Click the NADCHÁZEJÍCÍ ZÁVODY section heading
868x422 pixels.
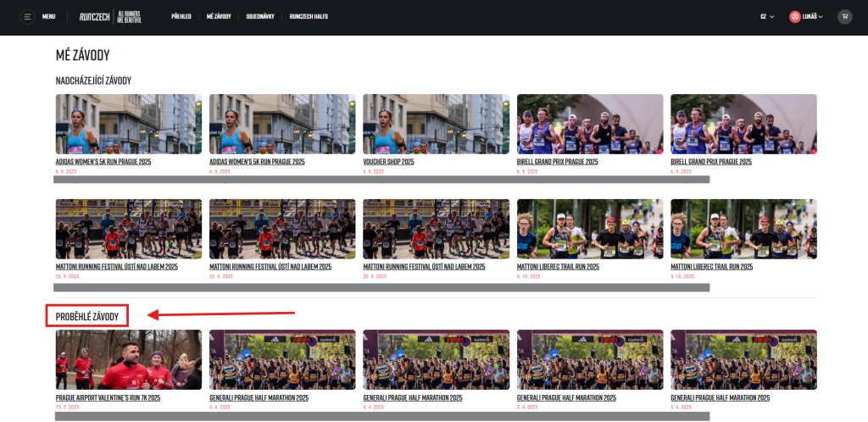pyautogui.click(x=93, y=81)
